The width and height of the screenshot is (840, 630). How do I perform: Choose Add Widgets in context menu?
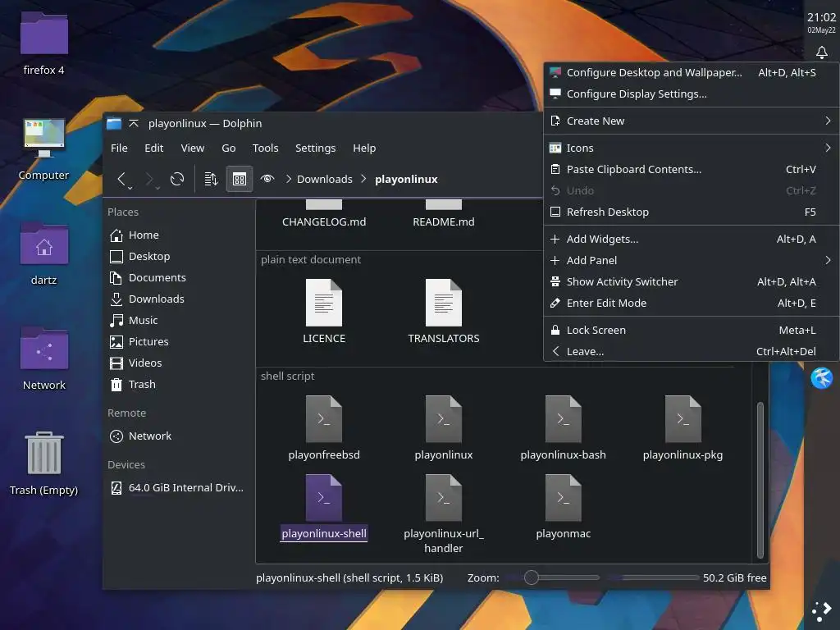pyautogui.click(x=691, y=239)
